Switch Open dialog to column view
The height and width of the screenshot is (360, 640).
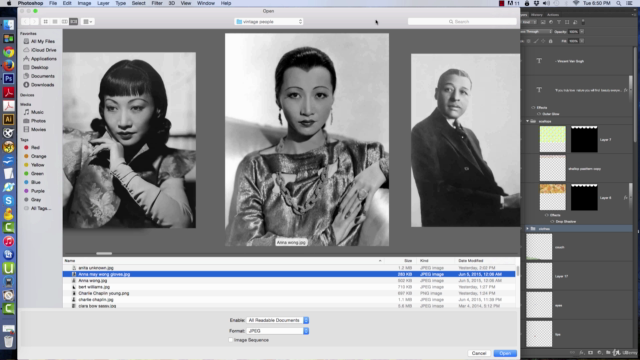64,21
